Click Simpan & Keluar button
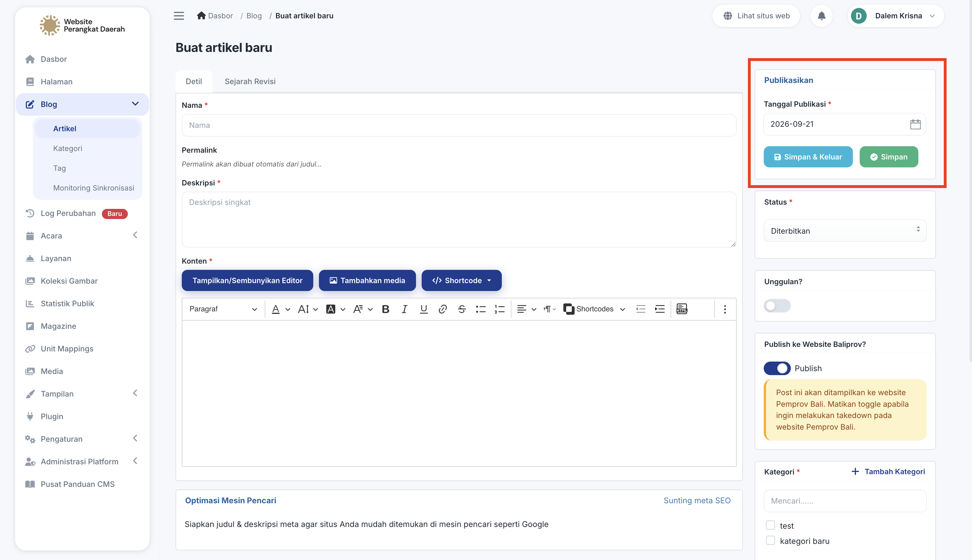972x560 pixels. (808, 157)
